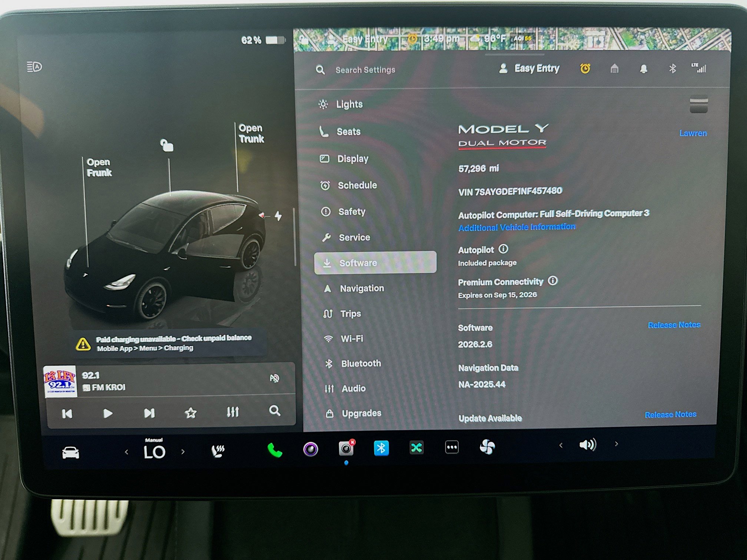Open Release Notes beside Software version
The width and height of the screenshot is (747, 560).
click(x=674, y=325)
